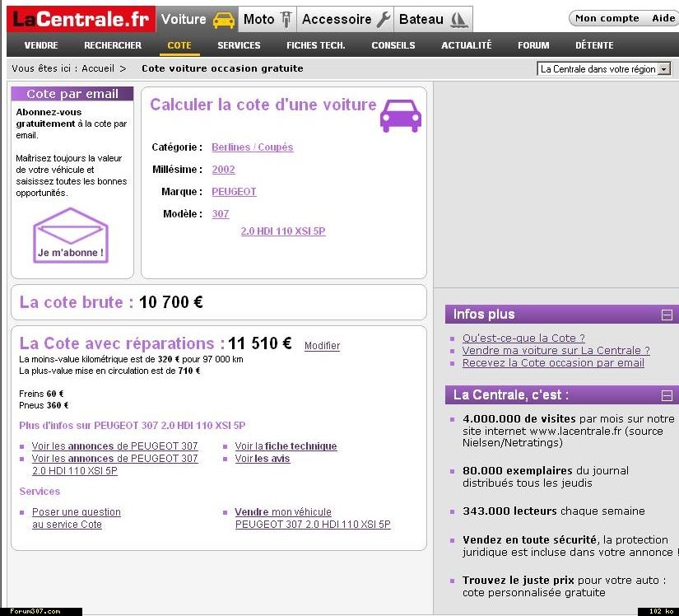Image resolution: width=679 pixels, height=616 pixels.
Task: Click the LaCentrale.fr logo
Action: 81,19
